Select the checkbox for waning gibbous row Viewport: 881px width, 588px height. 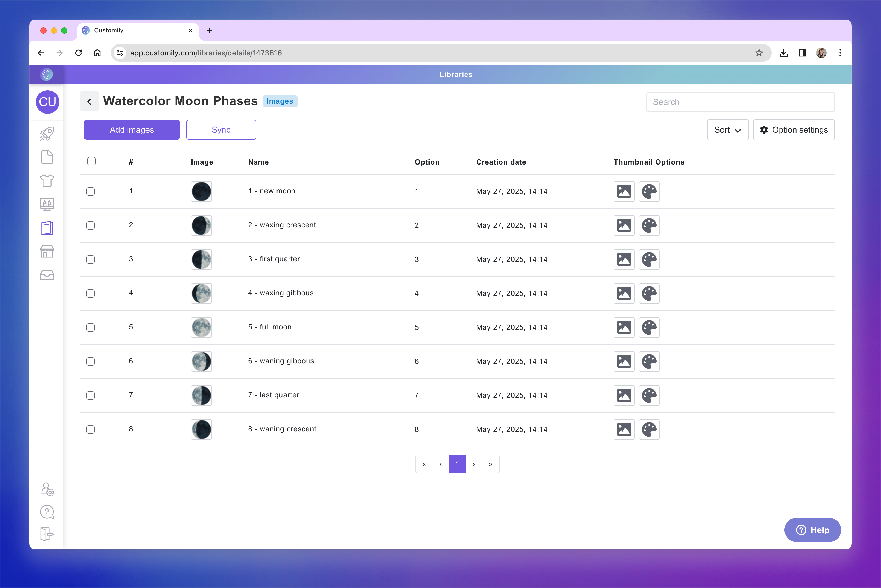tap(91, 361)
